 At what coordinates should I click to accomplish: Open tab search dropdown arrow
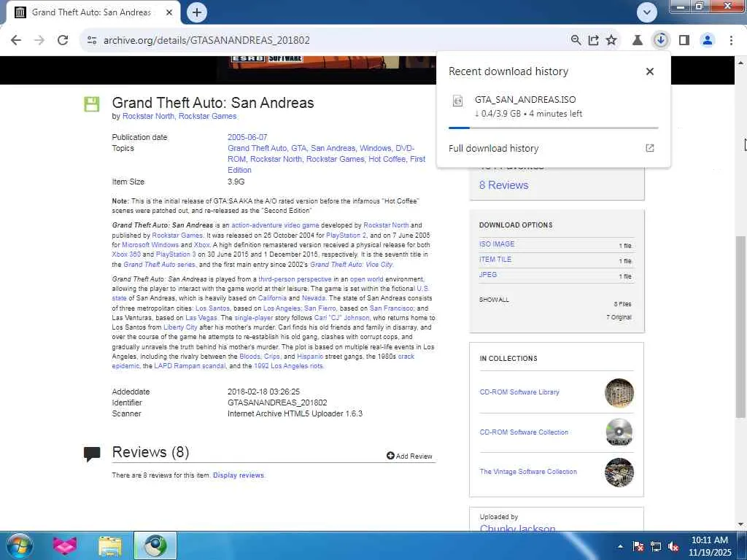pyautogui.click(x=646, y=12)
